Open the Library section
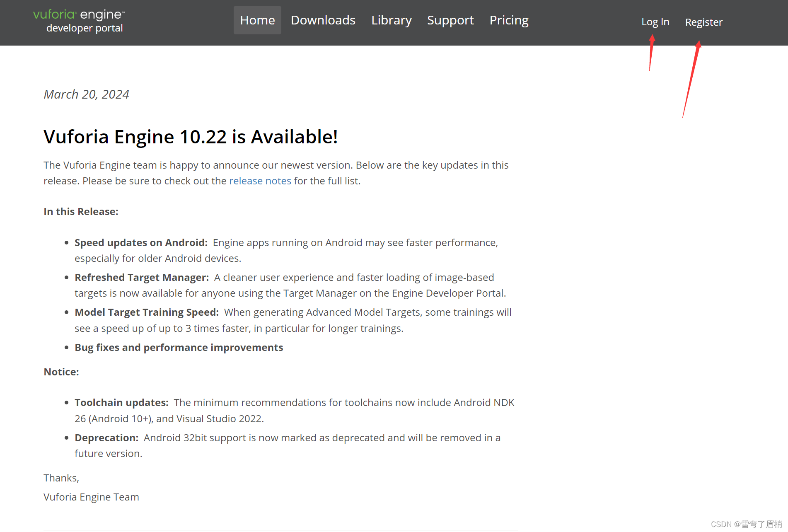The image size is (788, 532). (x=392, y=20)
